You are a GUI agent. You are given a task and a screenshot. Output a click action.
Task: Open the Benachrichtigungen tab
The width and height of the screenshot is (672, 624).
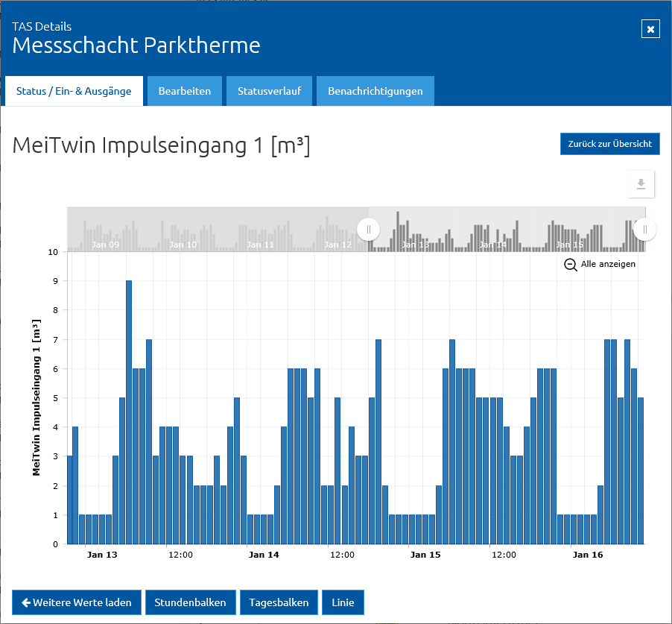tap(375, 91)
